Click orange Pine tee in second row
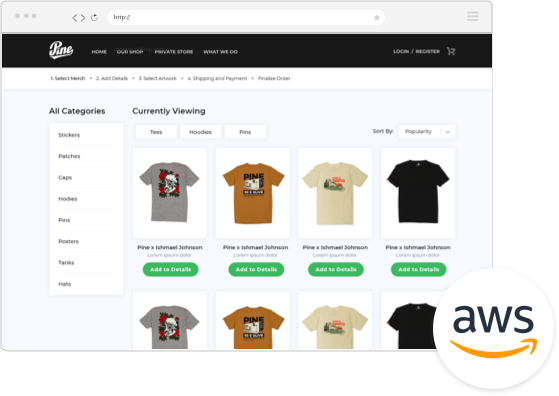Viewport: 559px width, 396px height. (253, 320)
